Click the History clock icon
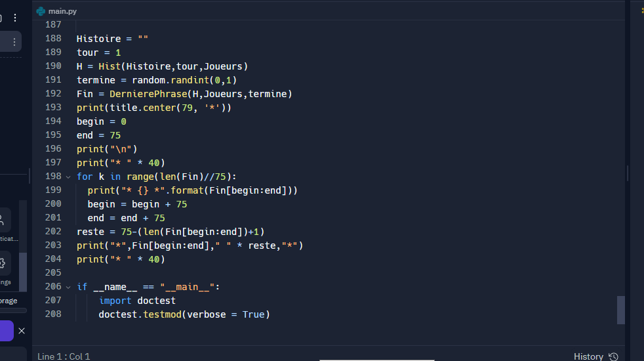Viewport: 644px width, 361px height. [613, 356]
